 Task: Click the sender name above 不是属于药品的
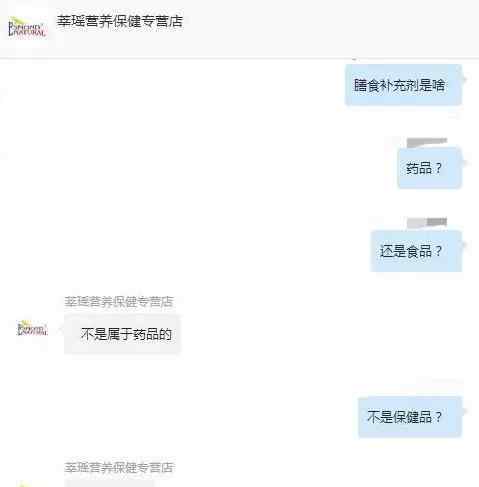pos(119,302)
